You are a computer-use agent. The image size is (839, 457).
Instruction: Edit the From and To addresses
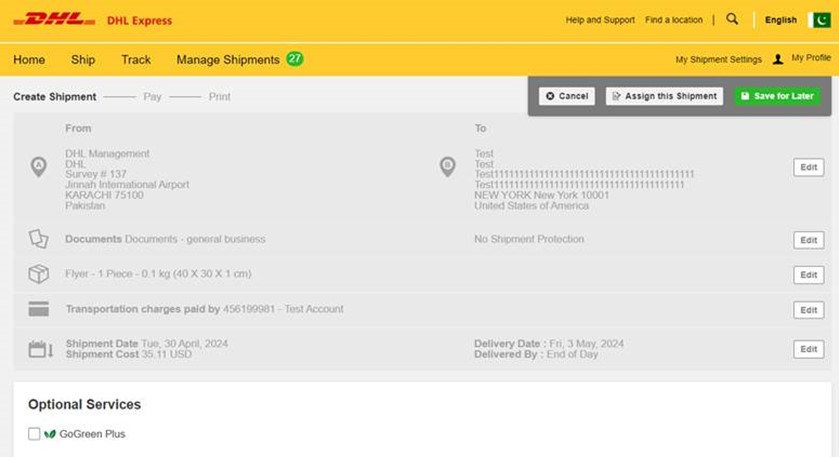pyautogui.click(x=809, y=167)
